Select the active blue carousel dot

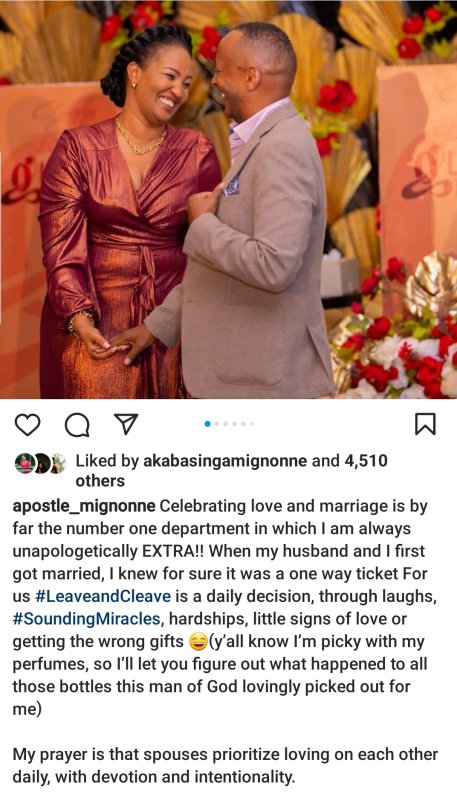[x=208, y=423]
